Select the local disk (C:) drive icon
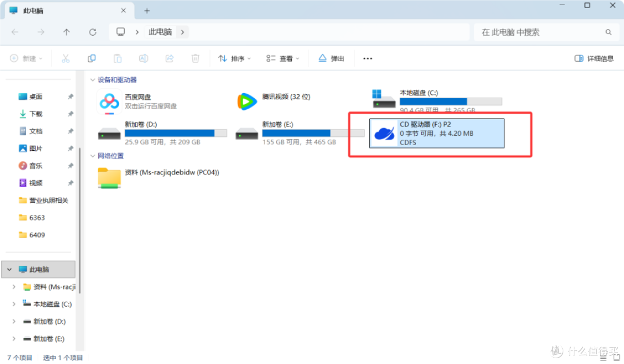 point(384,99)
